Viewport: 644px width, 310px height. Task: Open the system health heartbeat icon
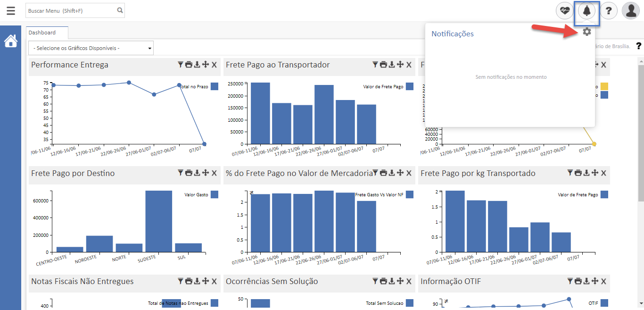[564, 10]
